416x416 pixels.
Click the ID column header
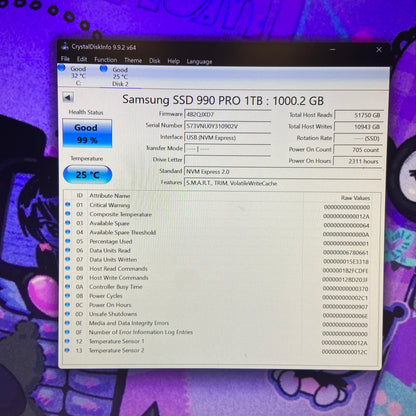tap(80, 195)
